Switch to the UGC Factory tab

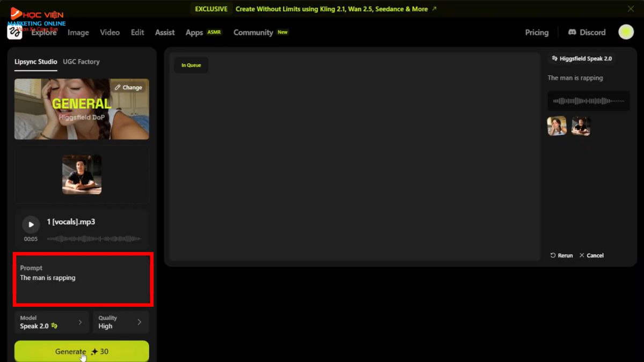(81, 62)
